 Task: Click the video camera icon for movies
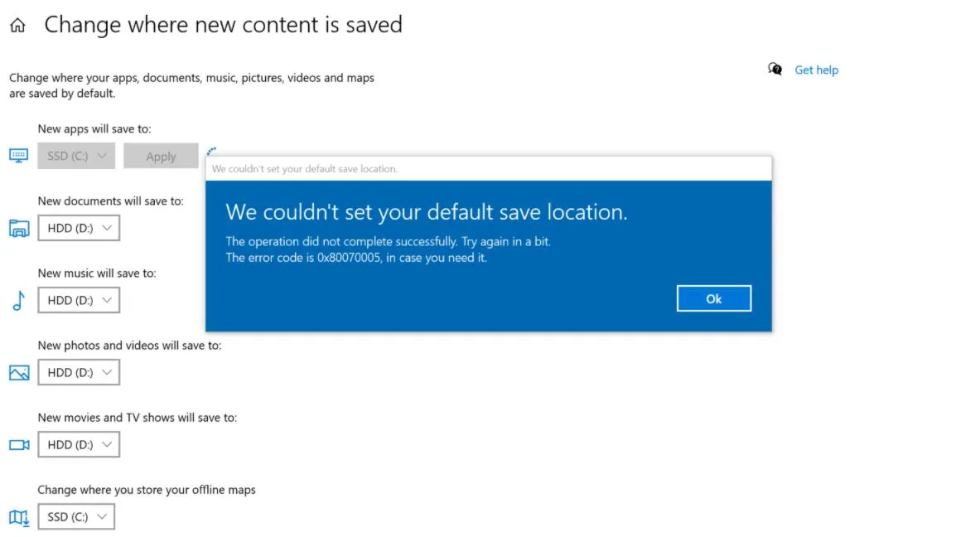(x=19, y=444)
